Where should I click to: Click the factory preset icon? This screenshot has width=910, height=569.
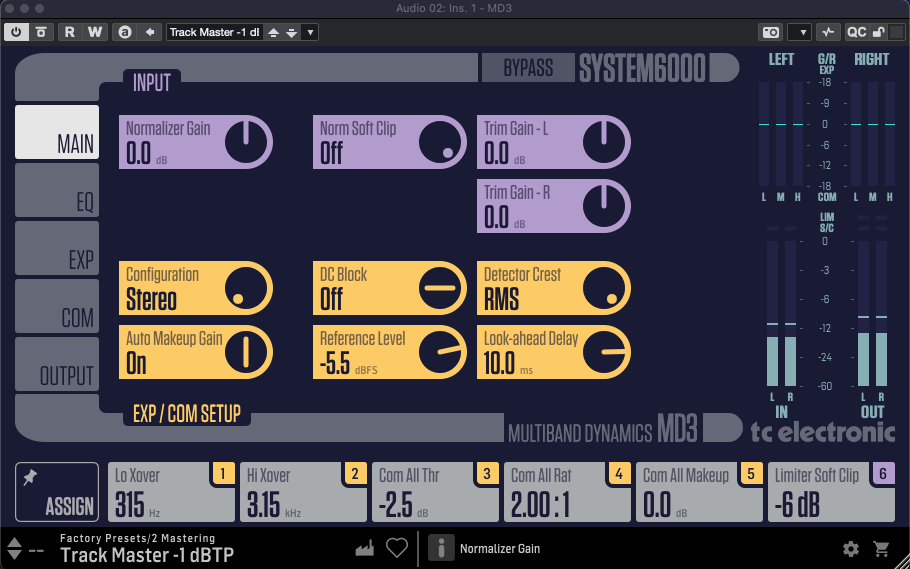tap(365, 548)
